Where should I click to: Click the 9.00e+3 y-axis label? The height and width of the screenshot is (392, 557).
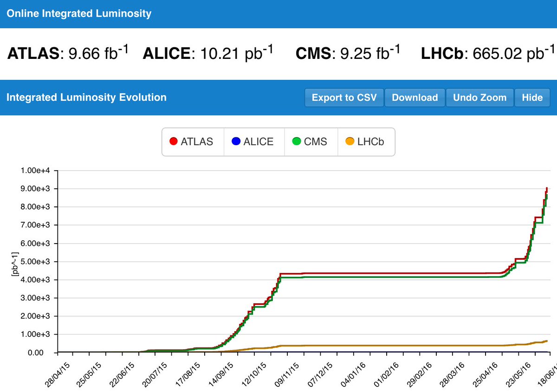pos(35,189)
